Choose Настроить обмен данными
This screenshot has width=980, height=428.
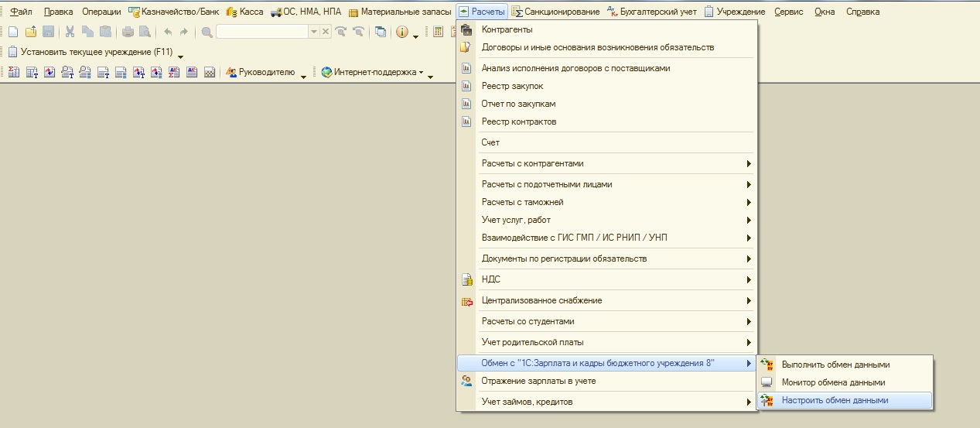[845, 400]
